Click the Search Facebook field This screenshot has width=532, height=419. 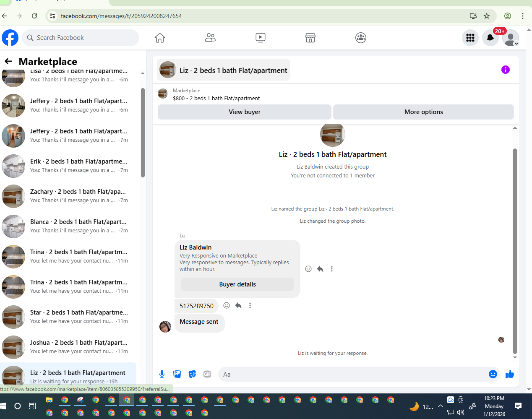pyautogui.click(x=81, y=38)
